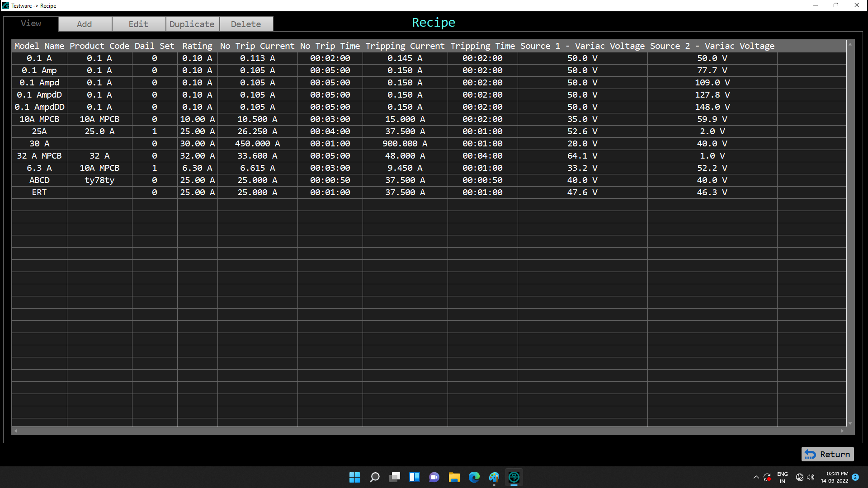Image resolution: width=868 pixels, height=488 pixels.
Task: Select the Duplicate tab
Action: tap(192, 24)
